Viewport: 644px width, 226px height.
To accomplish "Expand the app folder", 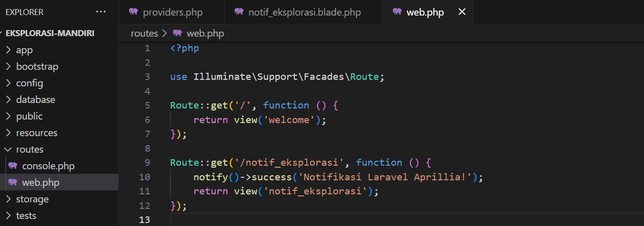I will tap(24, 50).
